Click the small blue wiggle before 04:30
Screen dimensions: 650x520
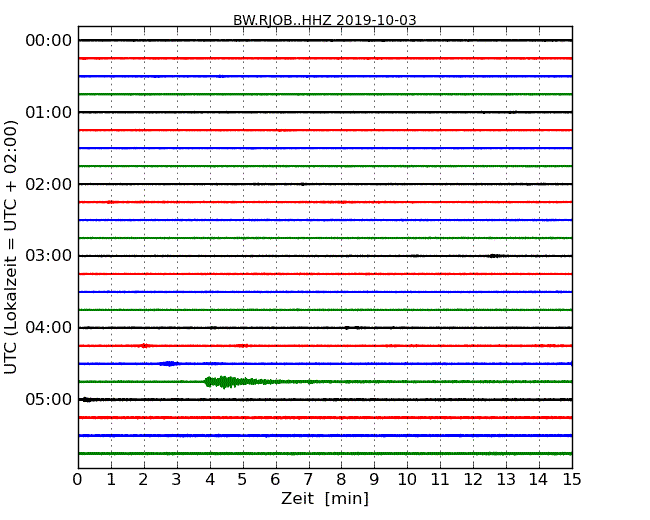coord(169,364)
